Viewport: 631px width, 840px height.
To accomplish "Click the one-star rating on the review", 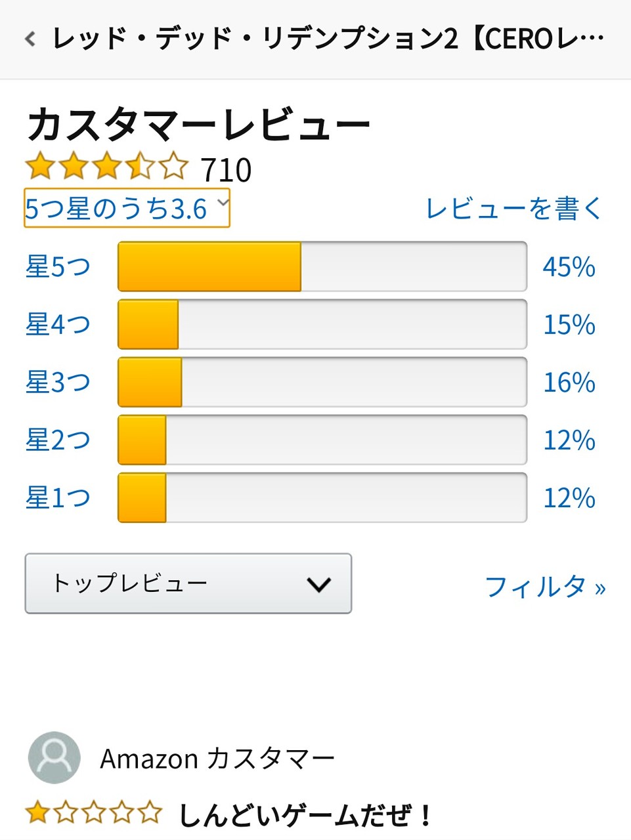I will click(94, 814).
